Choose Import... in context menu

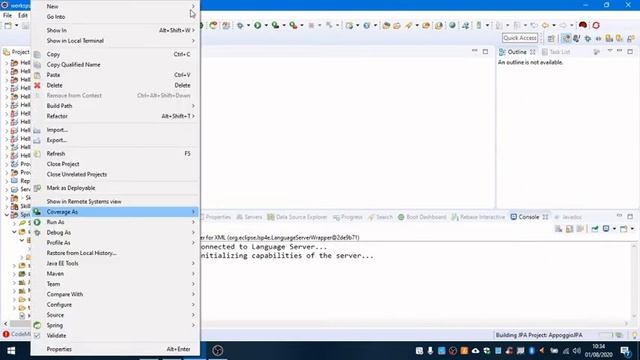tap(115, 130)
